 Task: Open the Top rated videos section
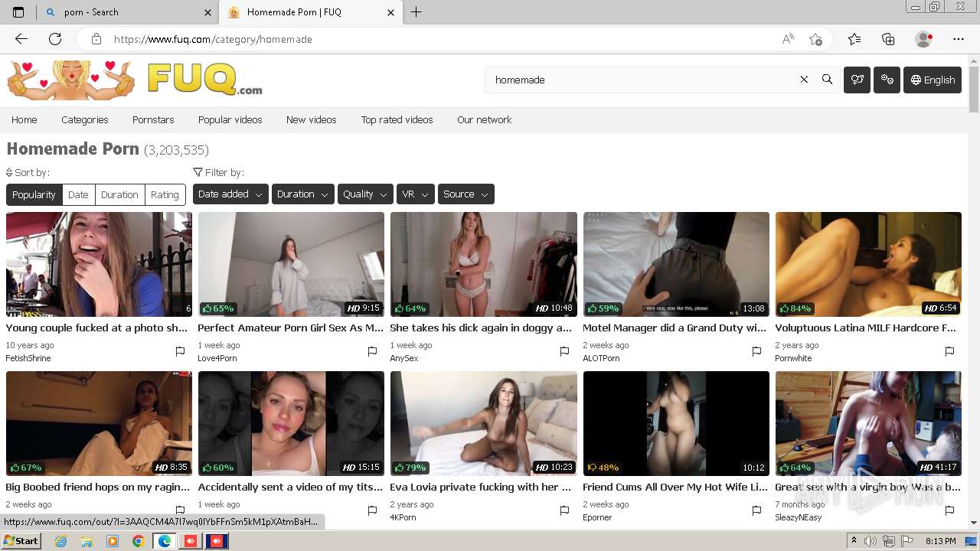(x=397, y=119)
